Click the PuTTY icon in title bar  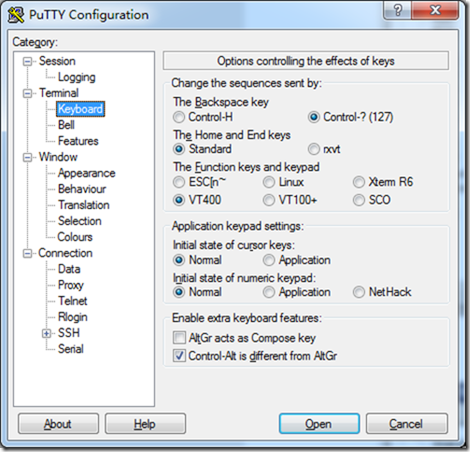(16, 15)
